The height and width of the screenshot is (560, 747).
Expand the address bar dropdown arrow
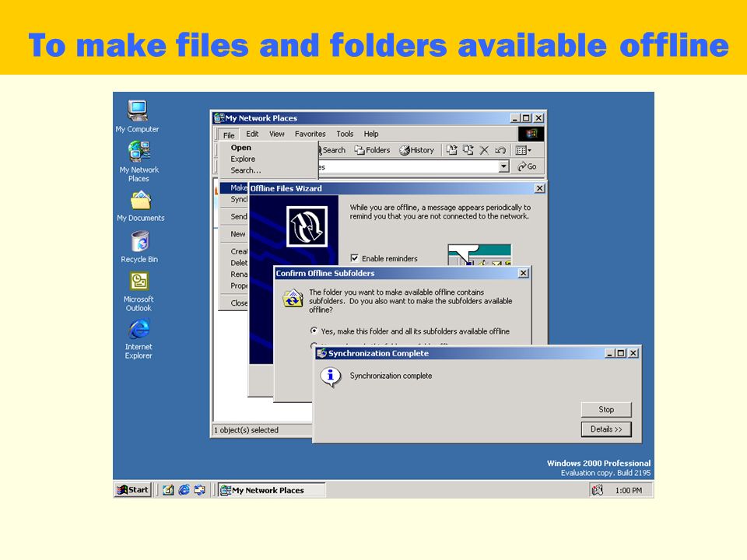(503, 166)
